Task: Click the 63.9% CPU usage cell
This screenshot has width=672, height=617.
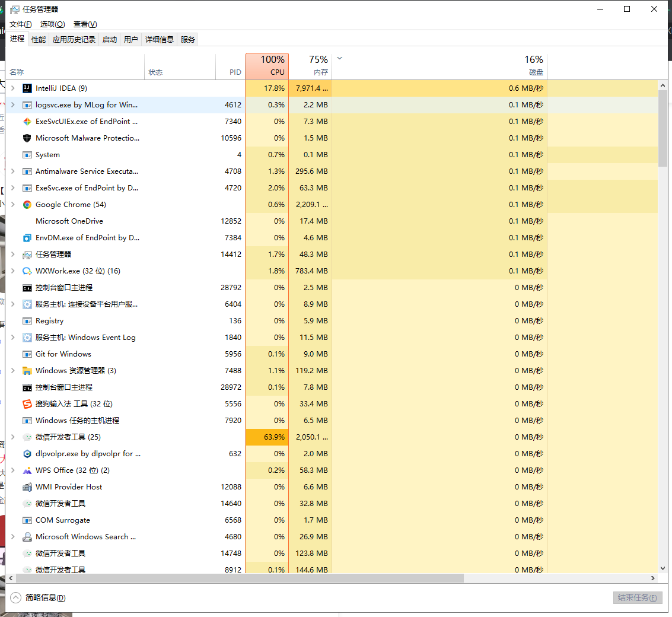Action: [267, 437]
